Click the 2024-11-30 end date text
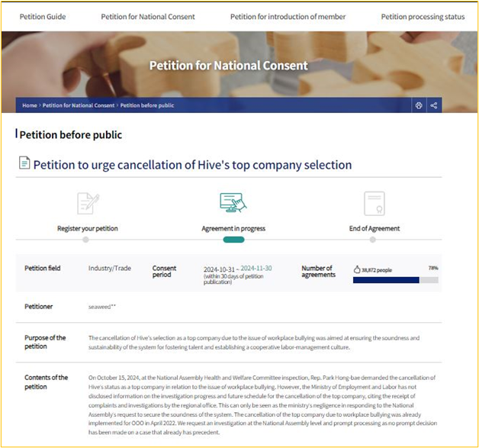 click(256, 269)
